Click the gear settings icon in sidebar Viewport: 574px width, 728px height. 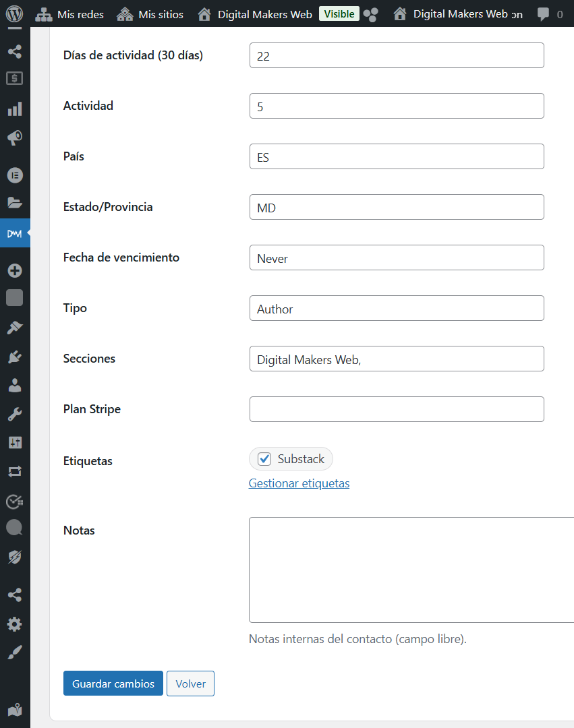click(x=15, y=624)
